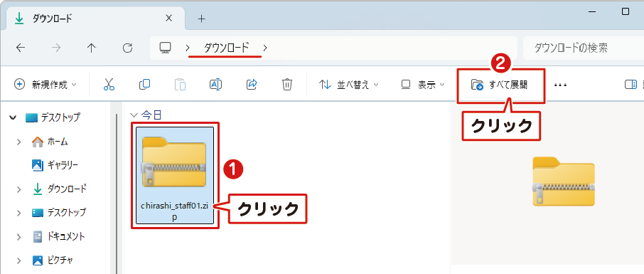Screen dimensions: 644x274
Task: Click the すべて展開 button
Action: coord(499,85)
